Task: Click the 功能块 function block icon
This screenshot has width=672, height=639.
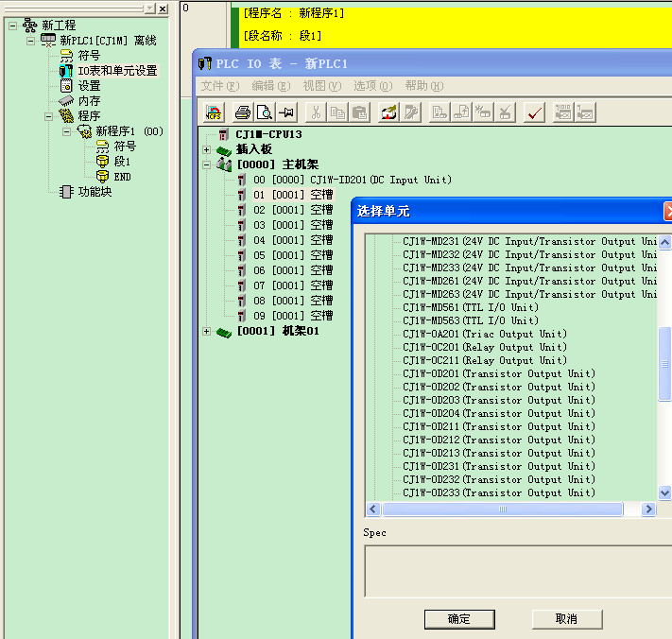Action: tap(66, 192)
